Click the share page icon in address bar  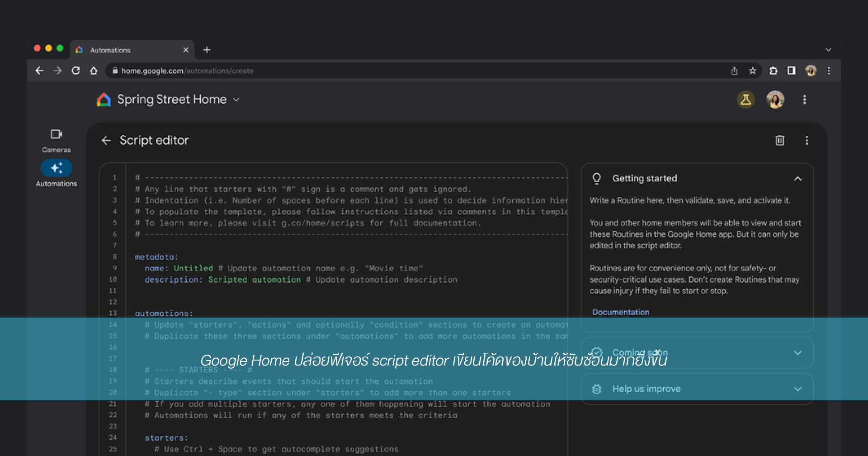734,71
